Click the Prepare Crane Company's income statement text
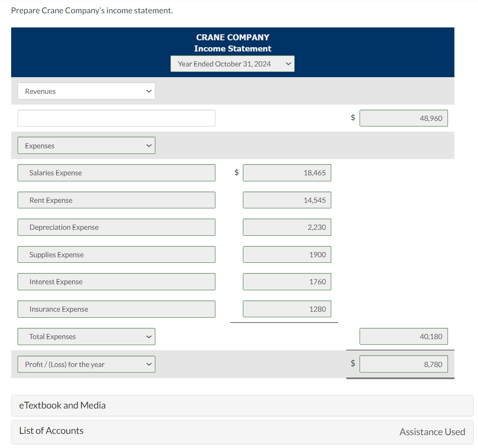This screenshot has height=448, width=478. pos(92,11)
